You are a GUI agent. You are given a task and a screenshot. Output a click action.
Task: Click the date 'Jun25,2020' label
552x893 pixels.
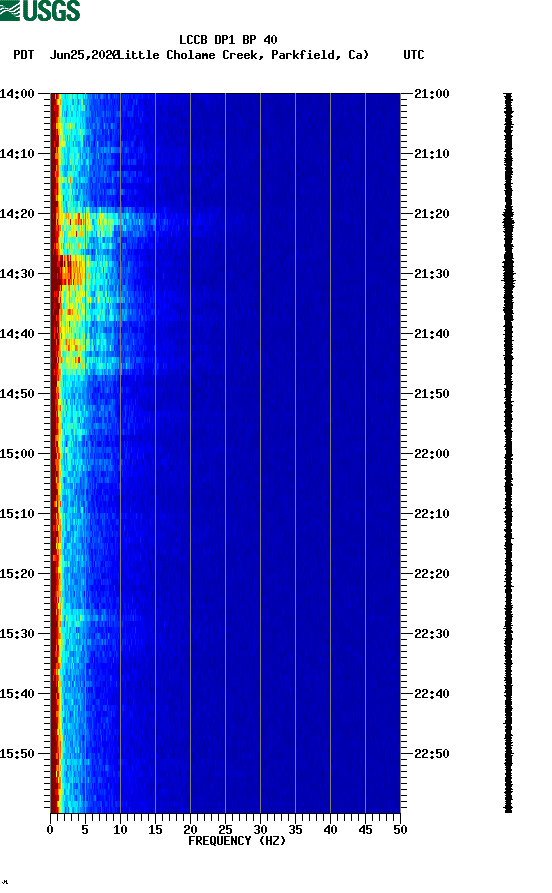pos(84,55)
